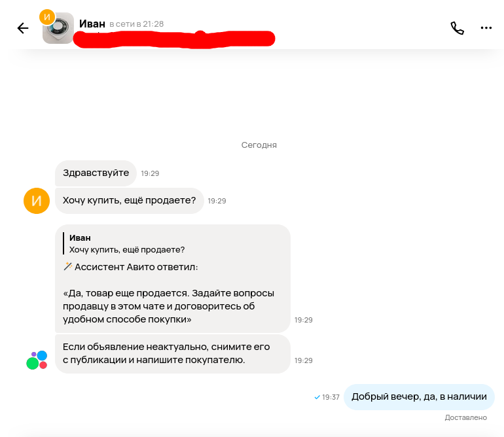
Task: Open Иван's profile via header name
Action: click(92, 24)
